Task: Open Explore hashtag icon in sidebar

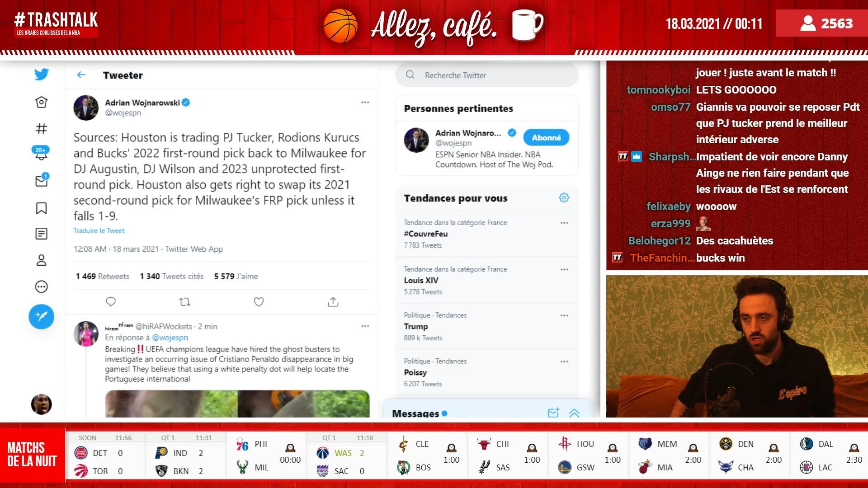Action: 41,129
